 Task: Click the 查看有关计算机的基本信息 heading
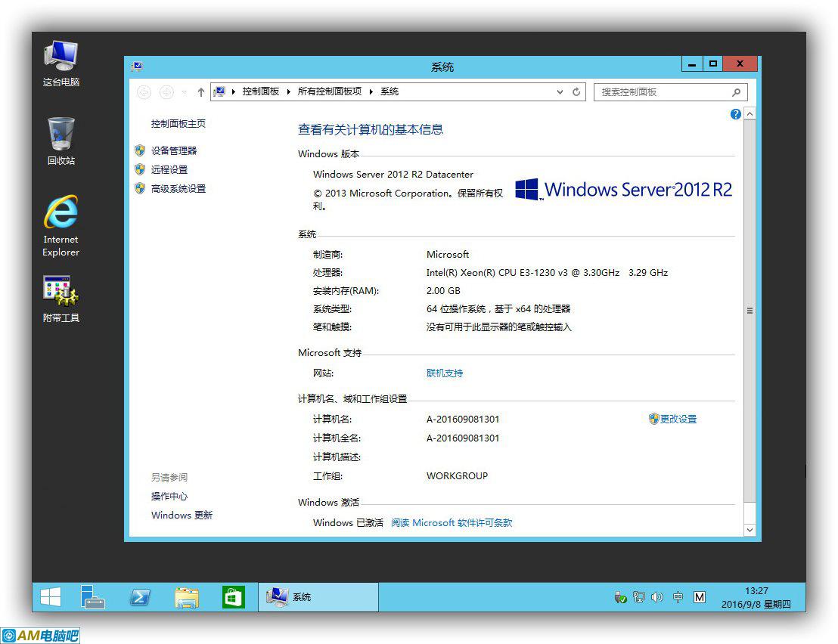[x=371, y=129]
